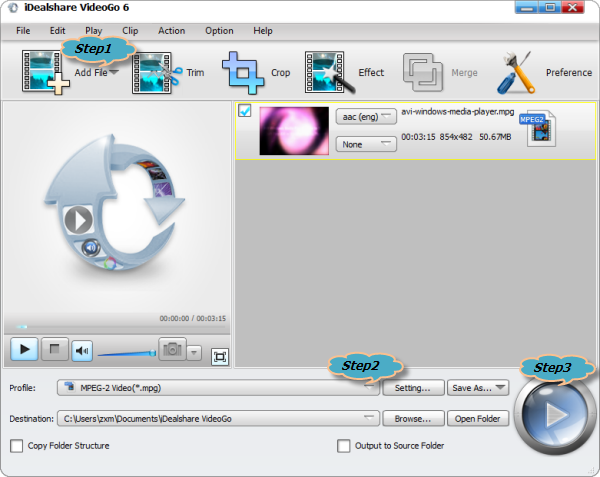
Task: Minimize the VideoGo window
Action: coord(526,7)
